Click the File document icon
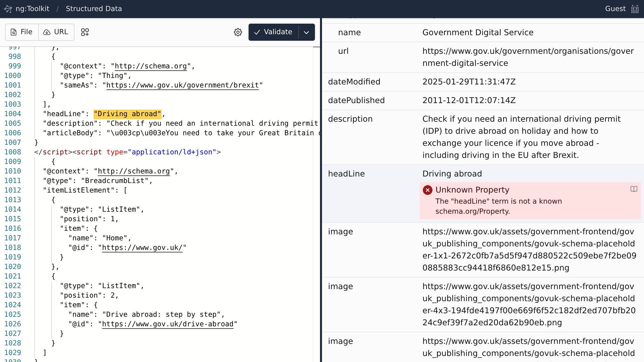644x362 pixels. pos(14,32)
